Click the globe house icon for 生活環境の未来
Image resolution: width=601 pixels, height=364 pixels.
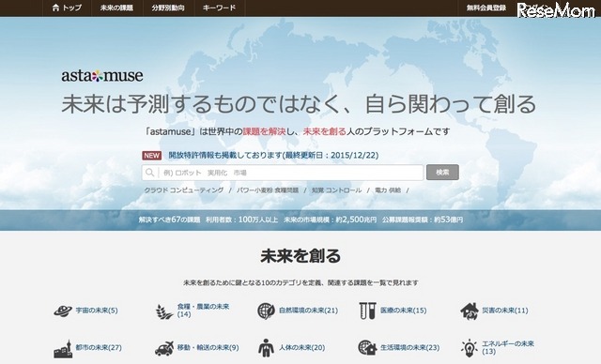(367, 348)
